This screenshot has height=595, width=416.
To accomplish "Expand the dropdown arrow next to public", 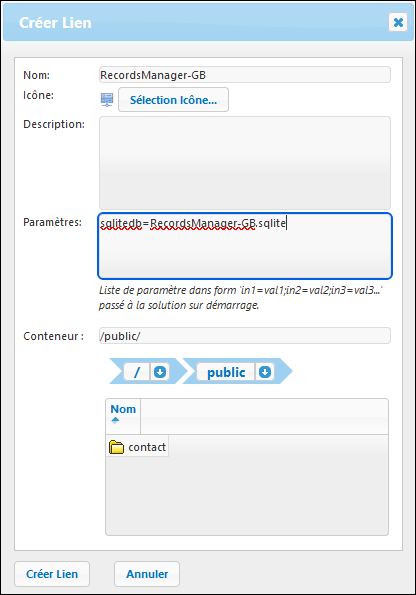I will click(x=265, y=372).
